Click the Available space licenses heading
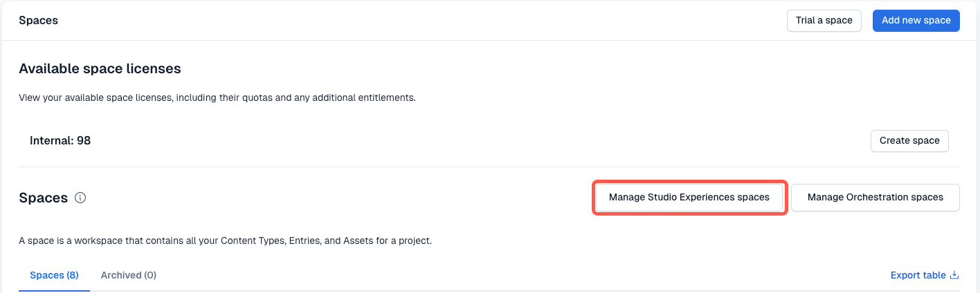Screen dimensions: 980x293 coord(100,69)
